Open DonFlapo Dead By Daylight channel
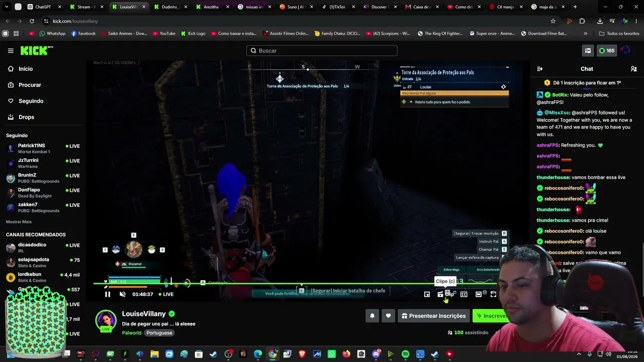The height and width of the screenshot is (362, 644). [43, 193]
